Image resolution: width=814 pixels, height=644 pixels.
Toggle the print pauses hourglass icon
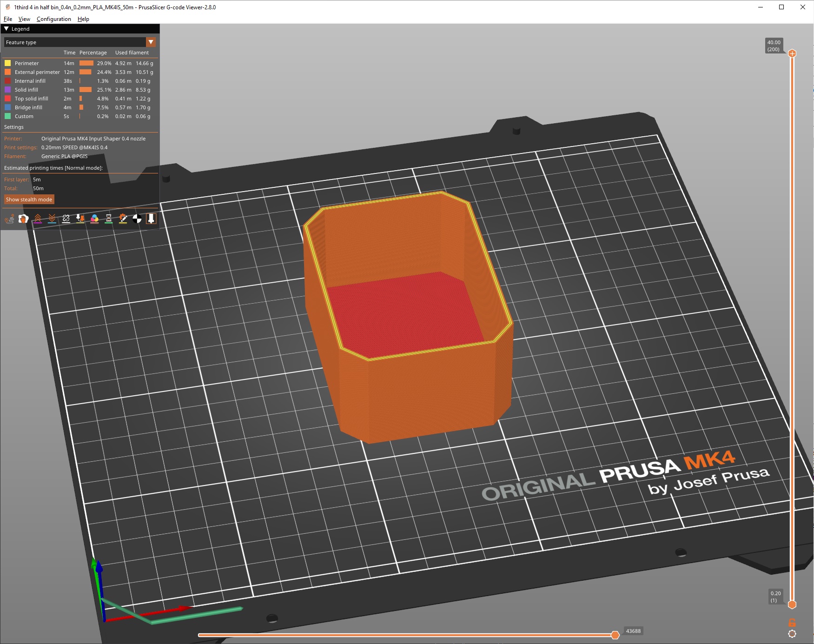pyautogui.click(x=108, y=219)
